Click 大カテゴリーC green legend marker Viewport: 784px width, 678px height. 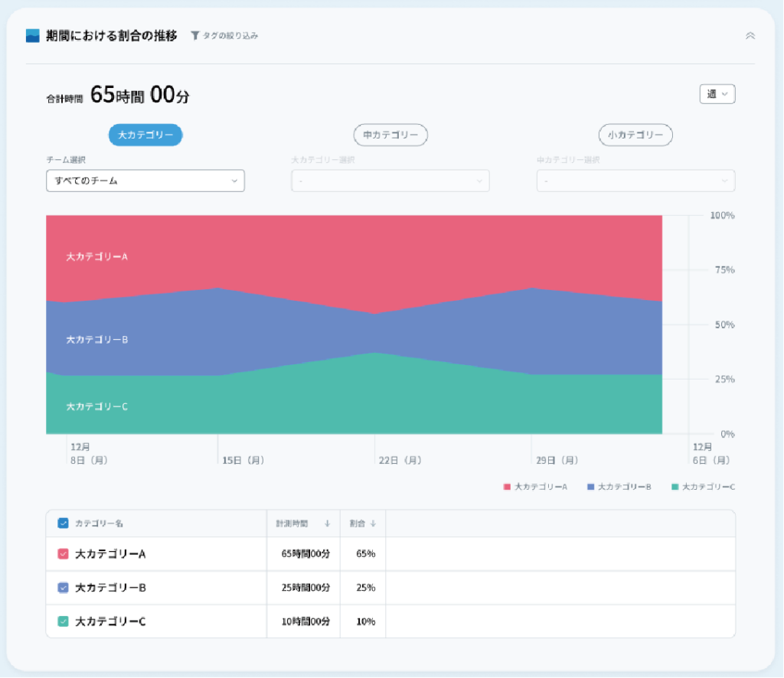coord(675,487)
